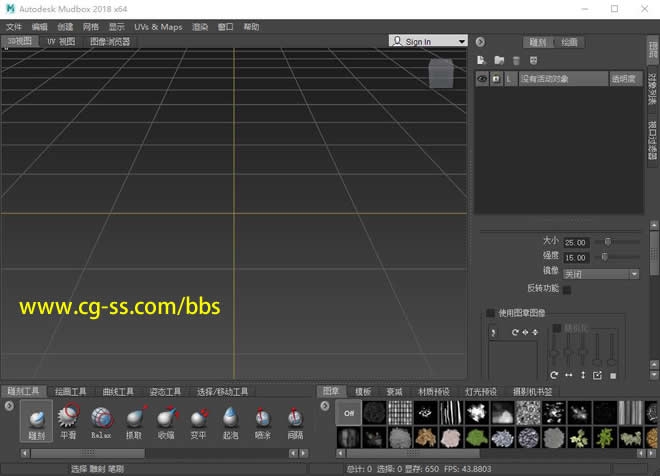Click the delete layer trash icon
Image resolution: width=660 pixels, height=476 pixels.
click(516, 61)
